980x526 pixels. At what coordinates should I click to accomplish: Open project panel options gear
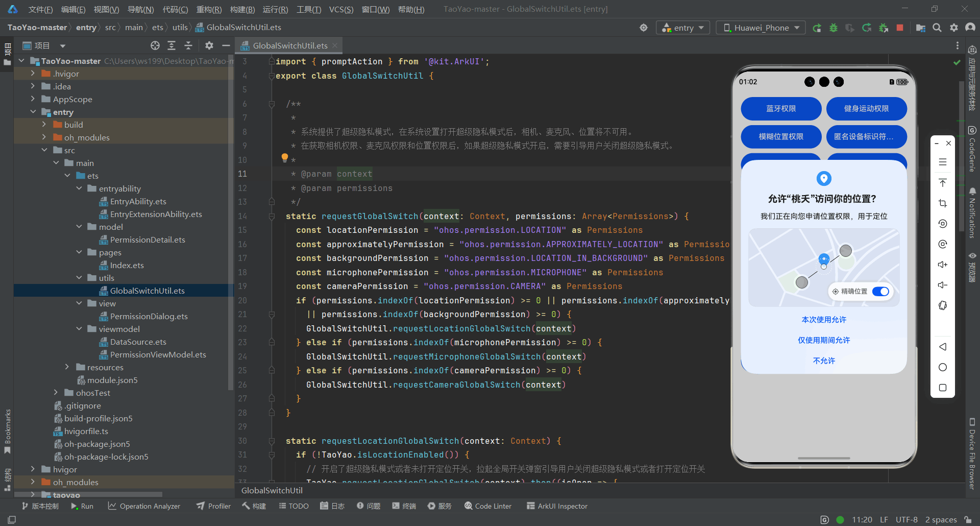tap(209, 45)
